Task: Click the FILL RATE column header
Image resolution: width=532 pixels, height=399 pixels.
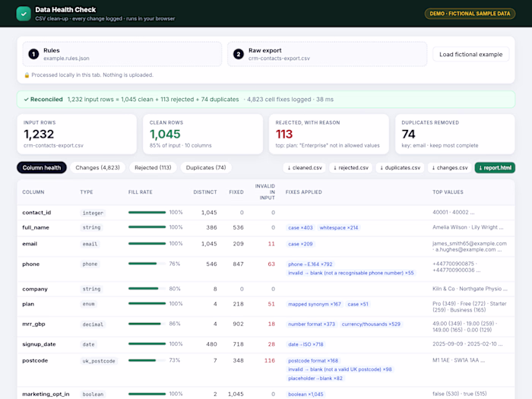Action: (140, 192)
